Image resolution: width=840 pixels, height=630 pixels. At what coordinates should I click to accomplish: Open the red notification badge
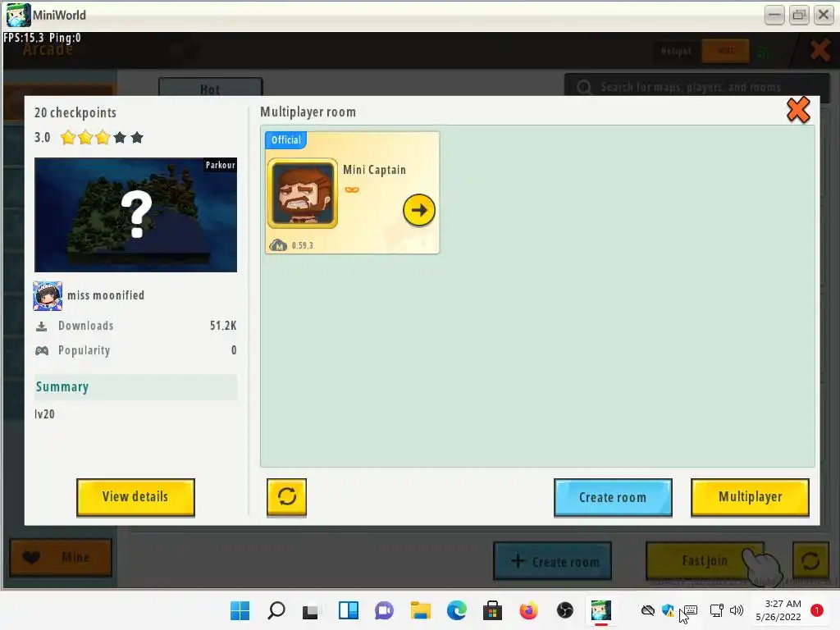point(817,610)
